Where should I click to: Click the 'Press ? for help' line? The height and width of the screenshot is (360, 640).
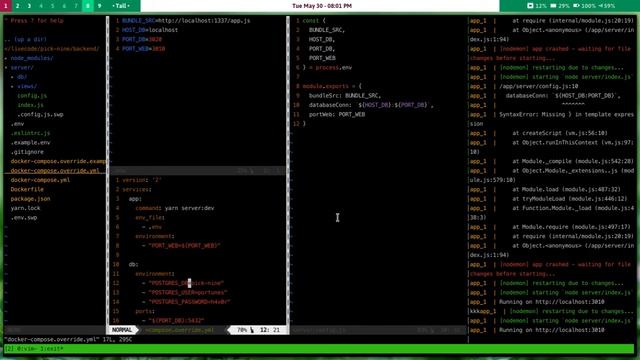pos(34,20)
